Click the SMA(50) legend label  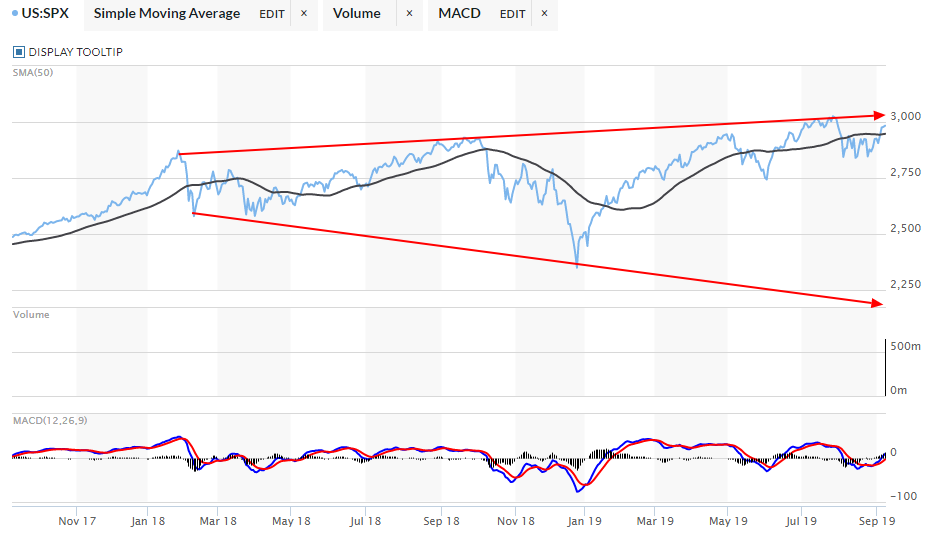click(x=32, y=72)
